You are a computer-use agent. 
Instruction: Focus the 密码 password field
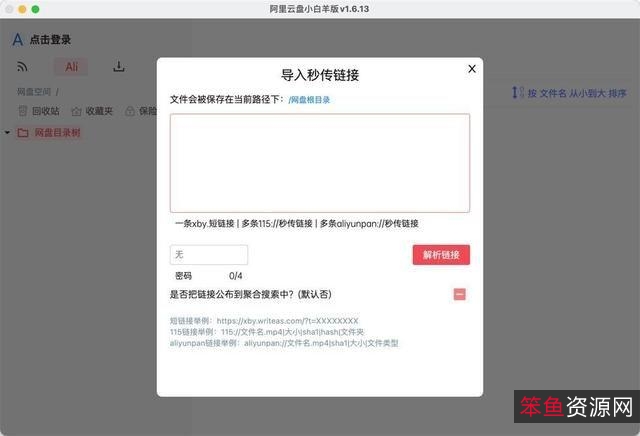[209, 255]
